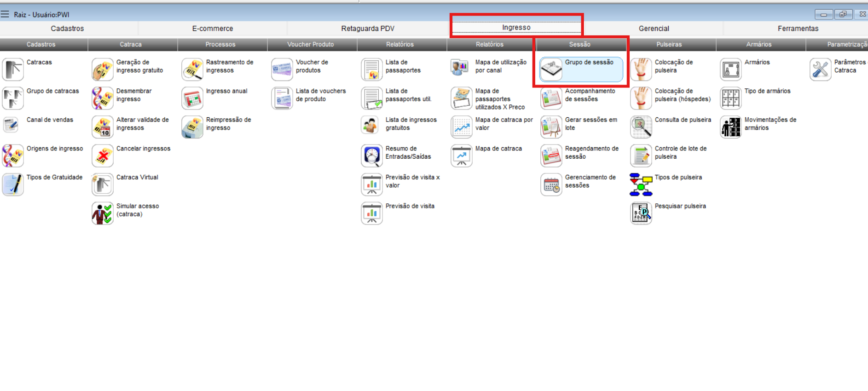Screen dimensions: 868x391
Task: Click the Catracas turnstile icon
Action: coord(13,69)
